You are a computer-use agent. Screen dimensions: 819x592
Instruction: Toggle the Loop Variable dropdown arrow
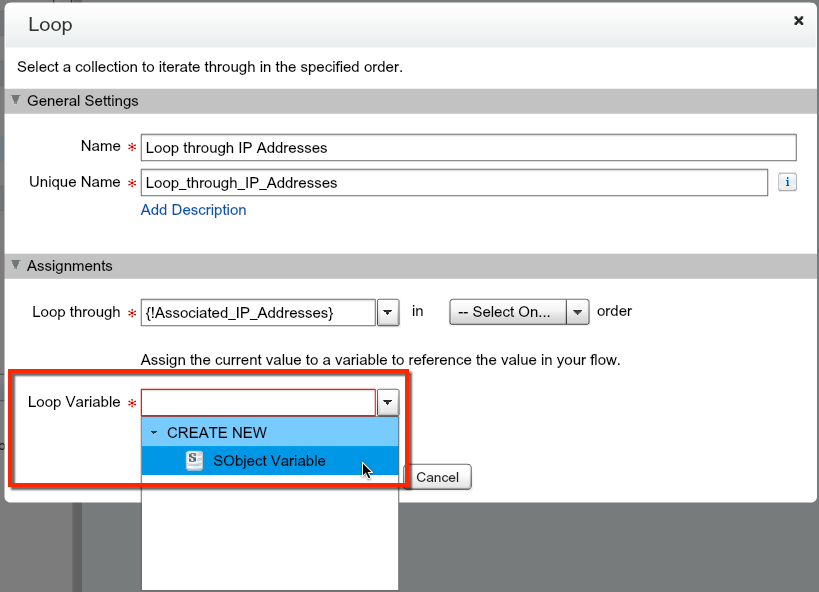389,402
